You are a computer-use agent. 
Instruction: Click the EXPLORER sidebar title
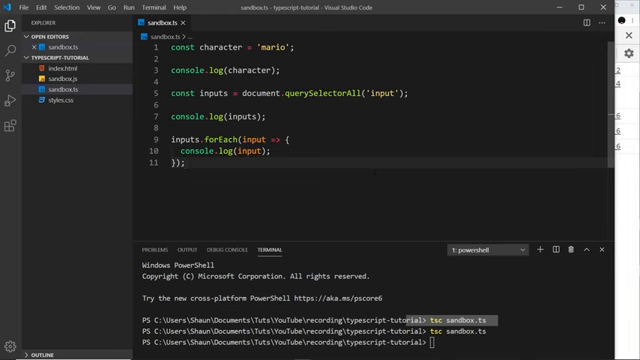[43, 23]
